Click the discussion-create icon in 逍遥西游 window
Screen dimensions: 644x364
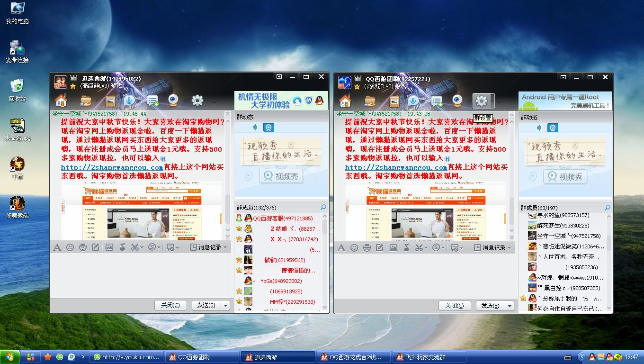[x=153, y=100]
